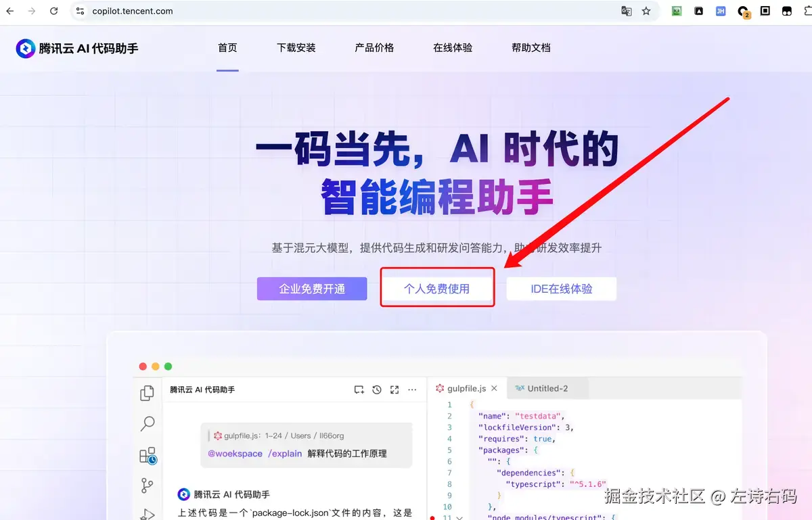Screen dimensions: 812x520
Task: Open chat history clock icon
Action: click(377, 389)
